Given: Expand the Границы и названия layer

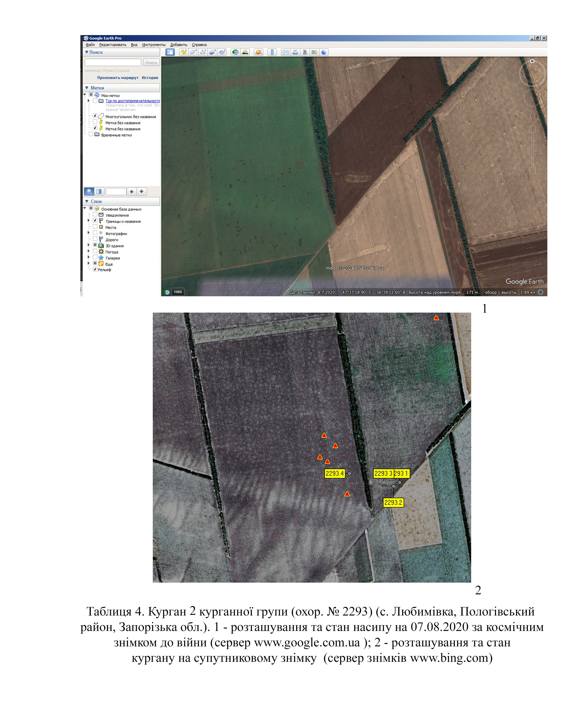Looking at the screenshot, I should click(x=89, y=221).
